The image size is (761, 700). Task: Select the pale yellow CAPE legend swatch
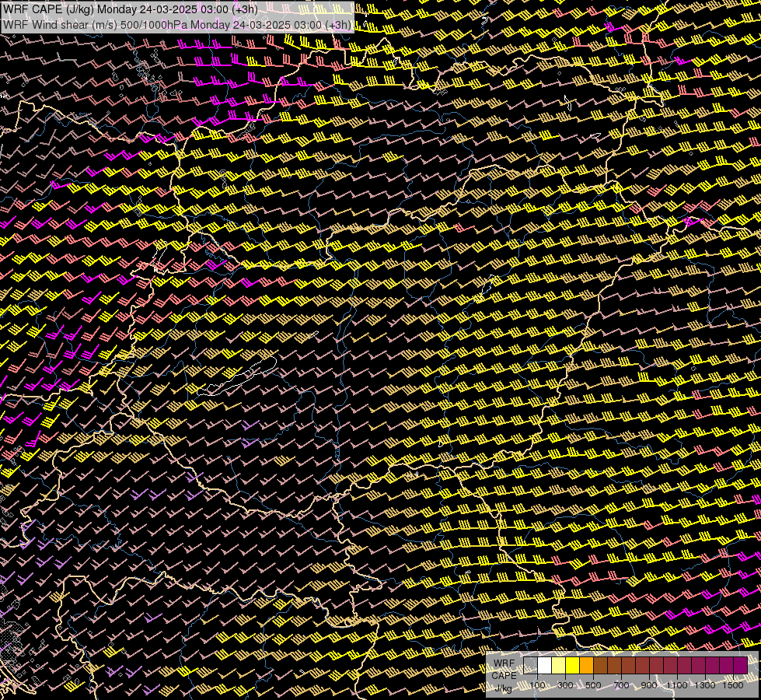(x=559, y=666)
